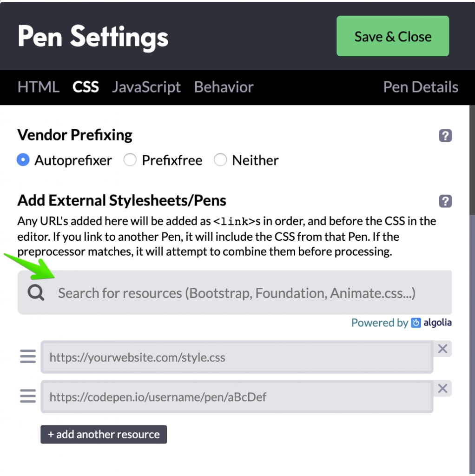Grab the drag handle beside codepen.io resource
The width and height of the screenshot is (475, 476).
pos(28,397)
